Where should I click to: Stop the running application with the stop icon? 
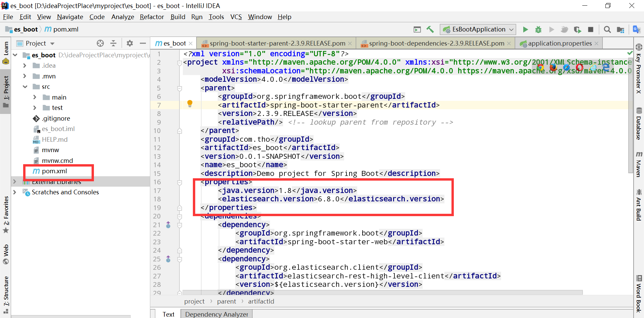tap(591, 29)
